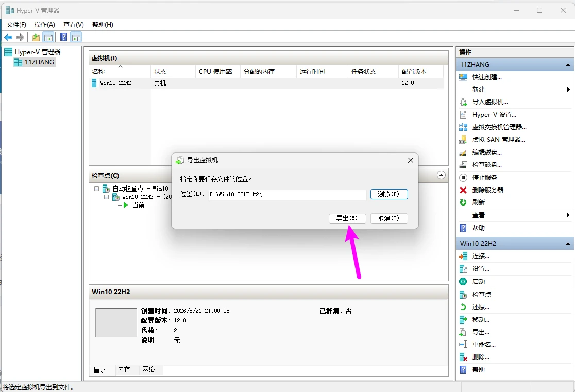The height and width of the screenshot is (392, 575).
Task: Click the 移动 icon in actions pane
Action: (x=463, y=320)
